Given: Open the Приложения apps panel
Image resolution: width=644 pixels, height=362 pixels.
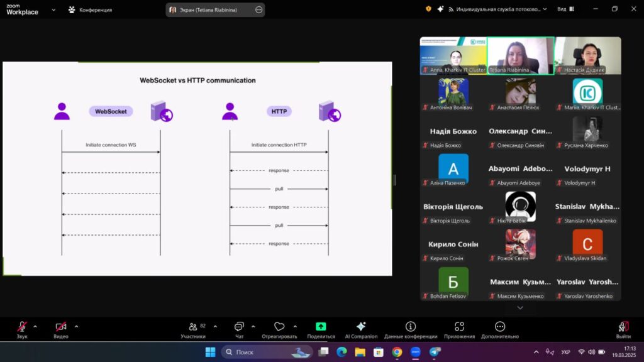Looking at the screenshot, I should point(459,329).
